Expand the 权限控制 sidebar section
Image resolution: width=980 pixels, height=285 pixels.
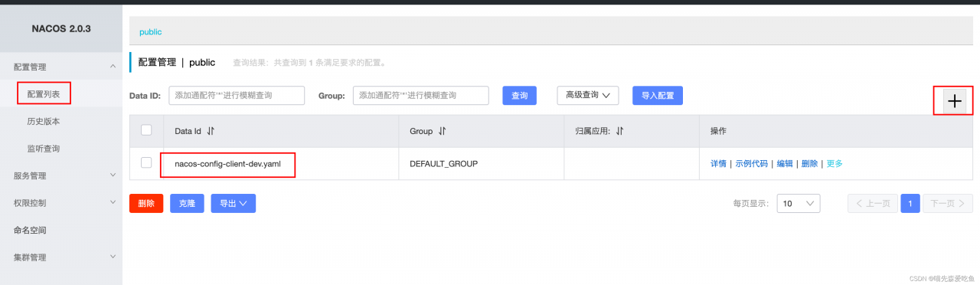click(113, 202)
